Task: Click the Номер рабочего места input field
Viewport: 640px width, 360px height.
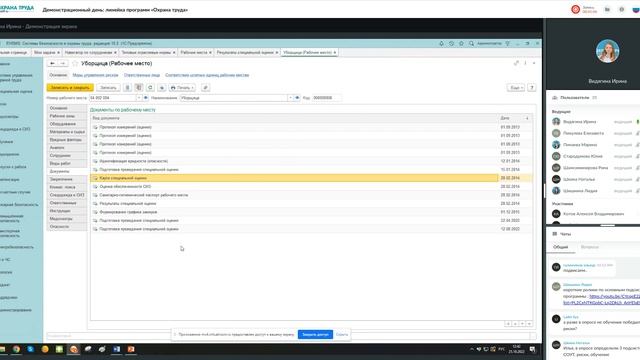Action: [x=112, y=98]
